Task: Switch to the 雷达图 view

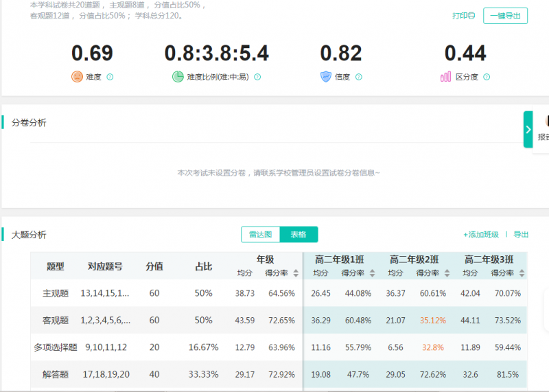Action: point(261,235)
